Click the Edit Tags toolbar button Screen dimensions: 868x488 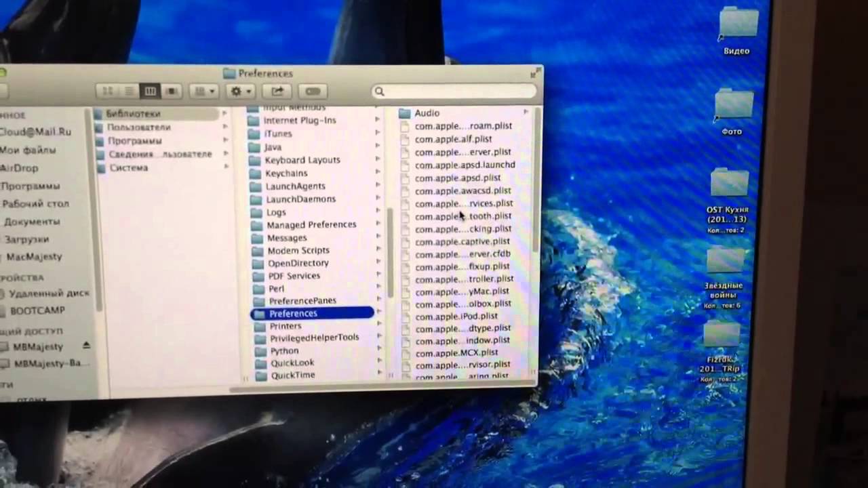[313, 91]
